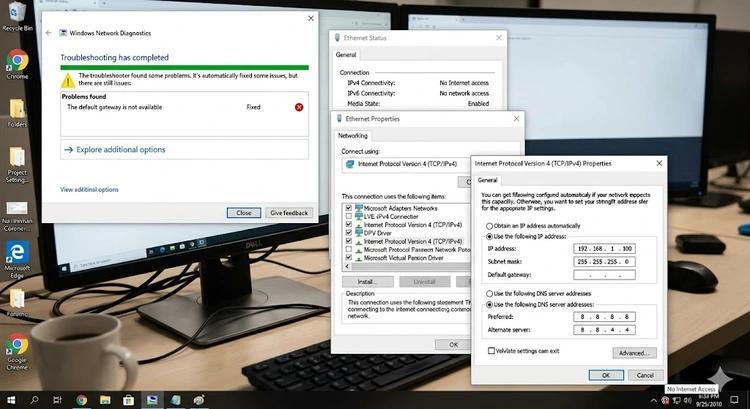
Task: Open Microsoft Store from the taskbar
Action: [x=128, y=400]
